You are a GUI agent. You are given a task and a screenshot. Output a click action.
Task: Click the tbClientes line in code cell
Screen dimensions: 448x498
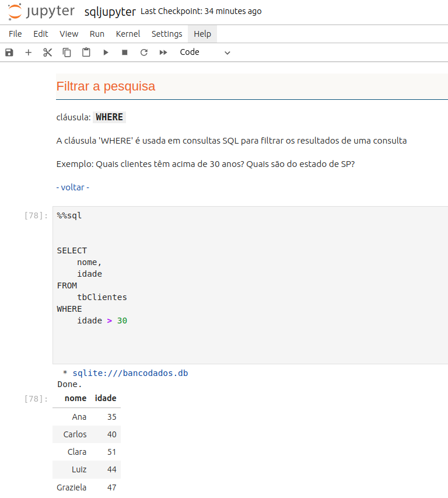(x=102, y=297)
